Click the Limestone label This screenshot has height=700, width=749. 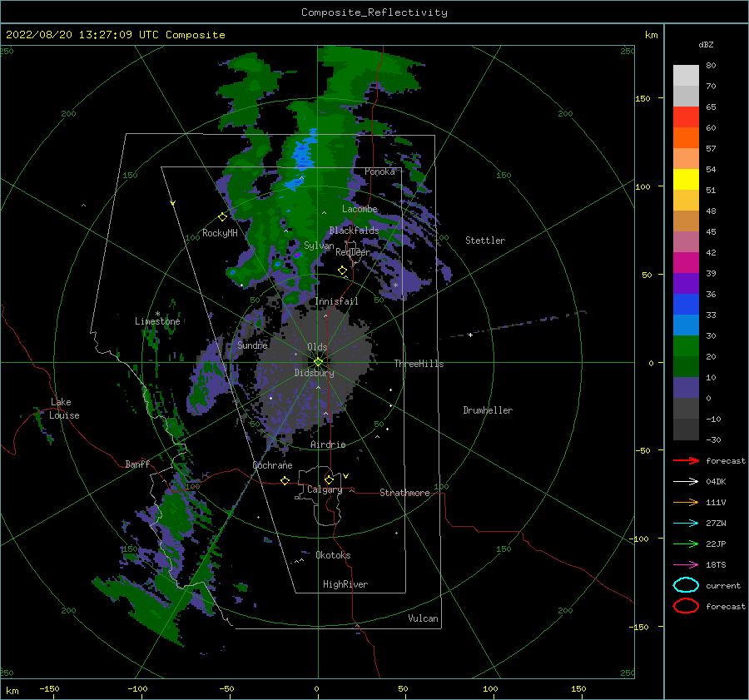point(157,321)
